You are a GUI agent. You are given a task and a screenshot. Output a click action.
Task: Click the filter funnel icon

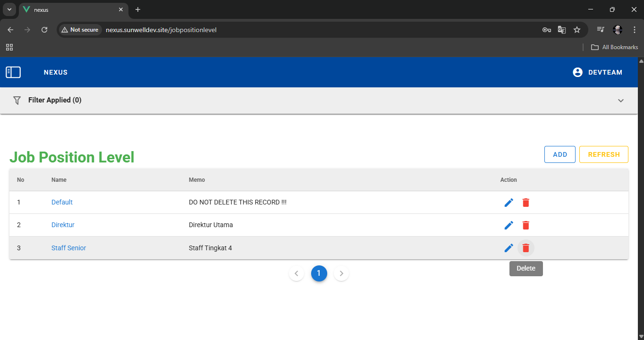[17, 100]
